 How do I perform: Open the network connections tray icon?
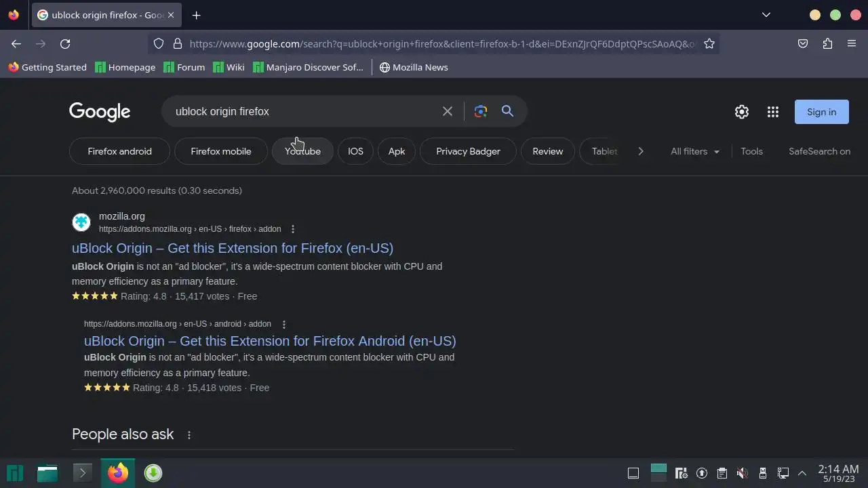[x=783, y=473]
